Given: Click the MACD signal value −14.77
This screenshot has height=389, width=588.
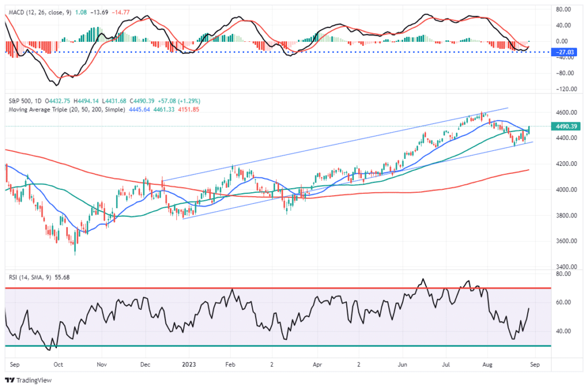Looking at the screenshot, I should [121, 13].
